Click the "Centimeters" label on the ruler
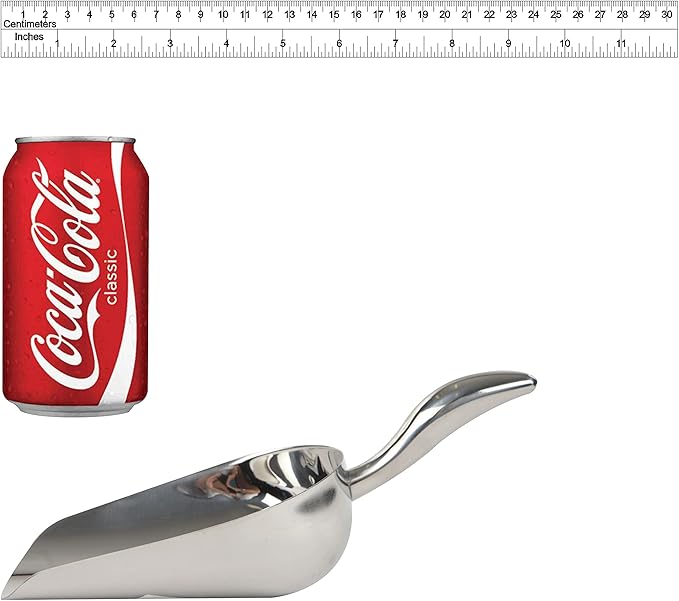Viewport: 679px width, 601px height. point(30,24)
